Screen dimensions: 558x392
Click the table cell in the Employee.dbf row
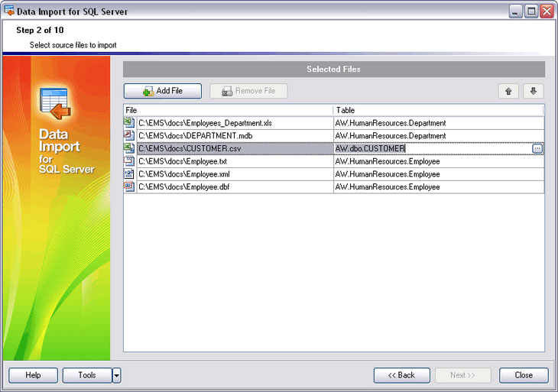click(x=439, y=187)
